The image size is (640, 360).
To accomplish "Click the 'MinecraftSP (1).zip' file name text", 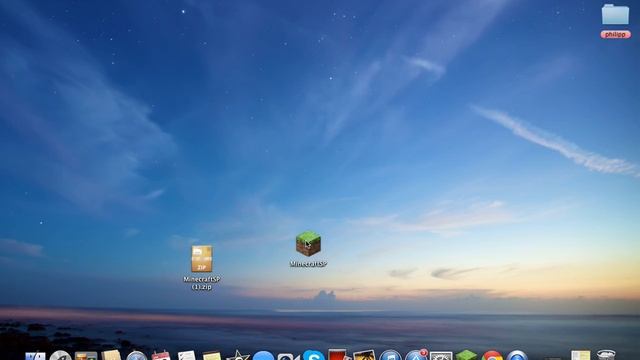I will (x=202, y=283).
